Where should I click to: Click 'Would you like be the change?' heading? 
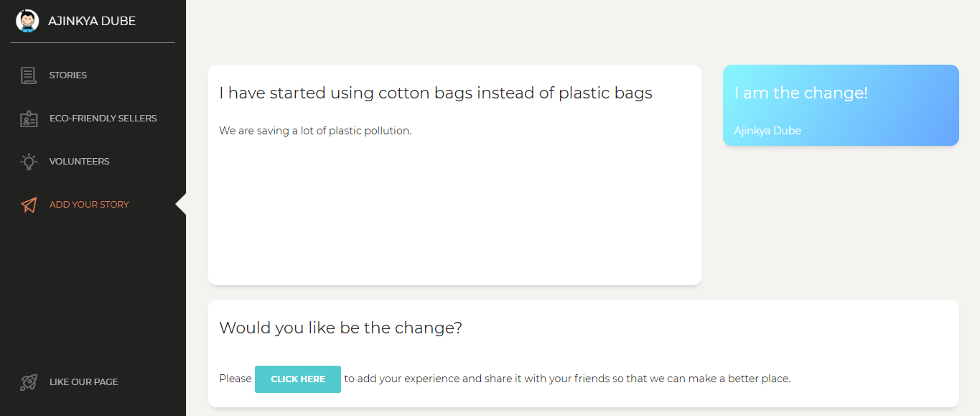click(340, 328)
